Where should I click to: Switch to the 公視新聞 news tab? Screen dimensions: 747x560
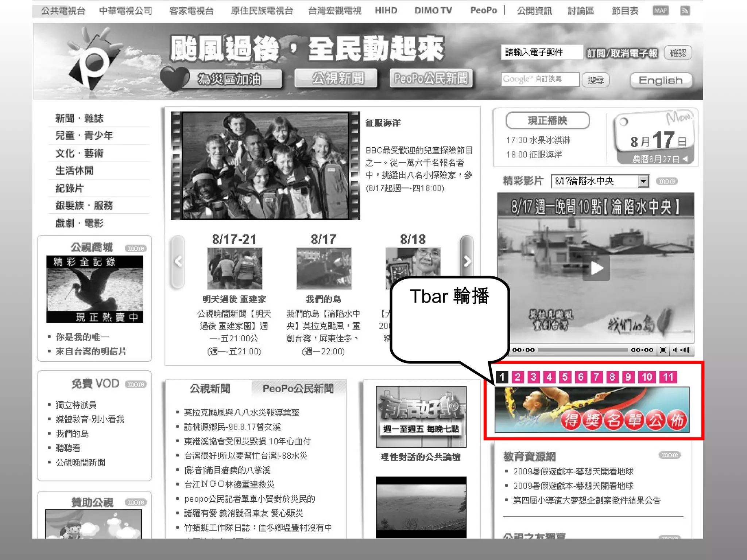(x=210, y=389)
